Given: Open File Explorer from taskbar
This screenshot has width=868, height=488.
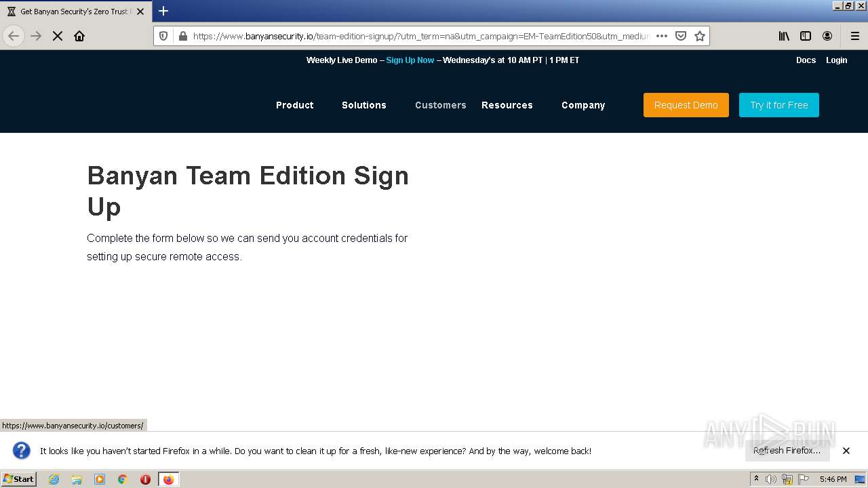Looking at the screenshot, I should pyautogui.click(x=77, y=479).
